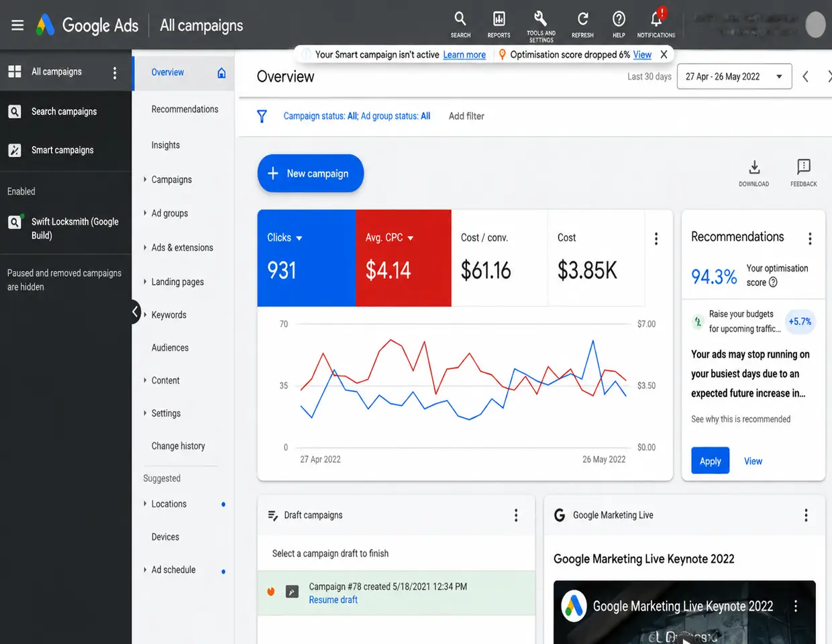The width and height of the screenshot is (832, 644).
Task: Select the Overview tab
Action: (x=183, y=72)
